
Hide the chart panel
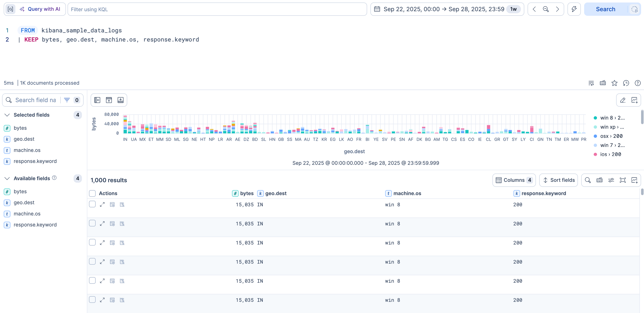pyautogui.click(x=109, y=100)
